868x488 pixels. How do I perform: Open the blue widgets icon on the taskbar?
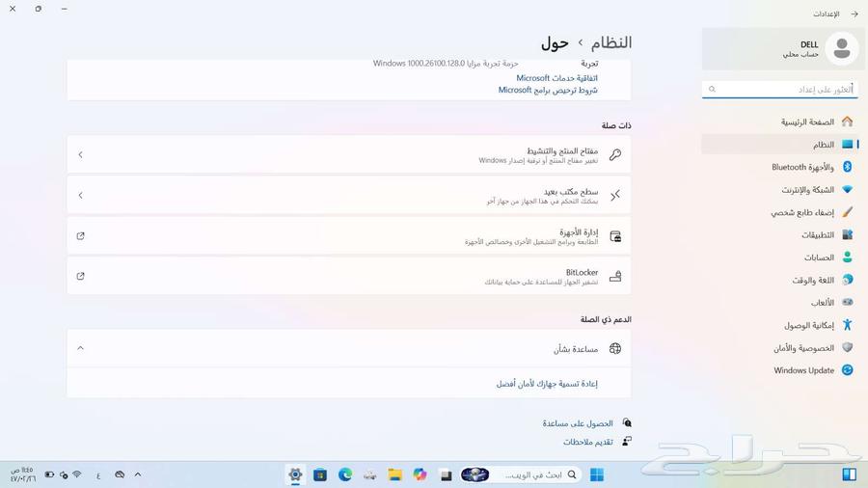[849, 474]
